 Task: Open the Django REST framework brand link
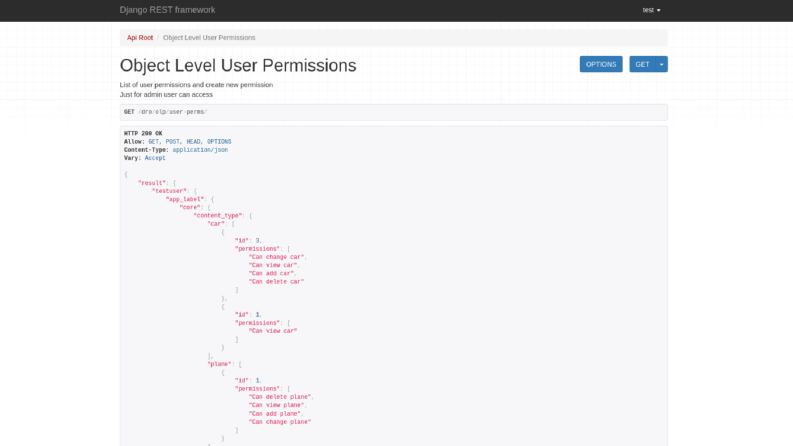(167, 10)
